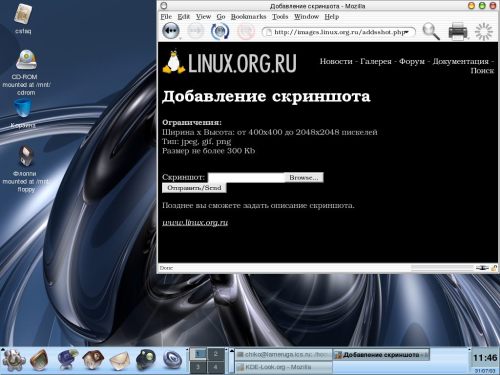
Task: Activate the KDE-Look.org - Mozilla taskbar entry
Action: click(284, 367)
